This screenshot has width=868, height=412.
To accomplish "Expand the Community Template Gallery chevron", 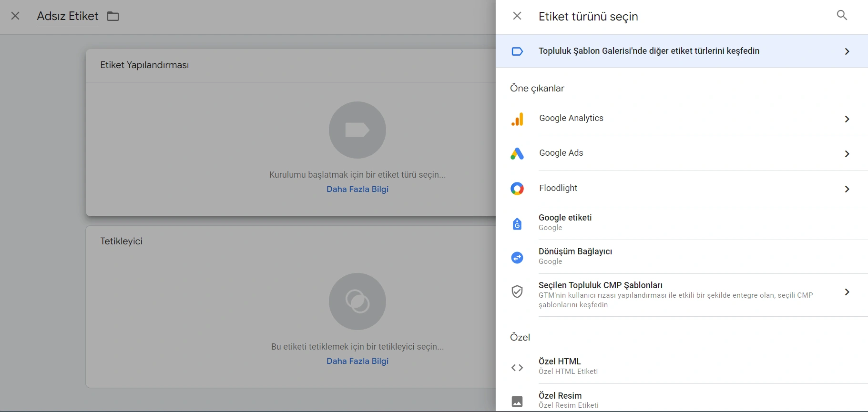I will coord(847,51).
